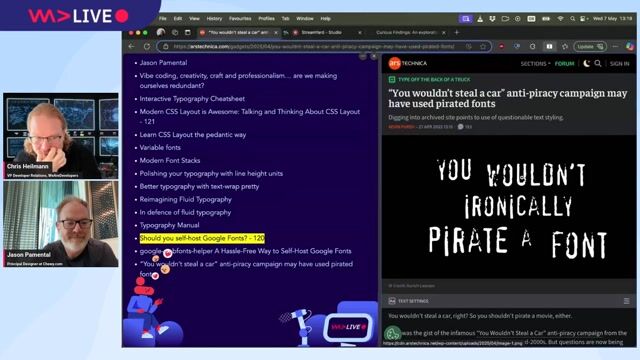This screenshot has width=640, height=360.
Task: Open Polishing your typography with line height units
Action: 211,173
